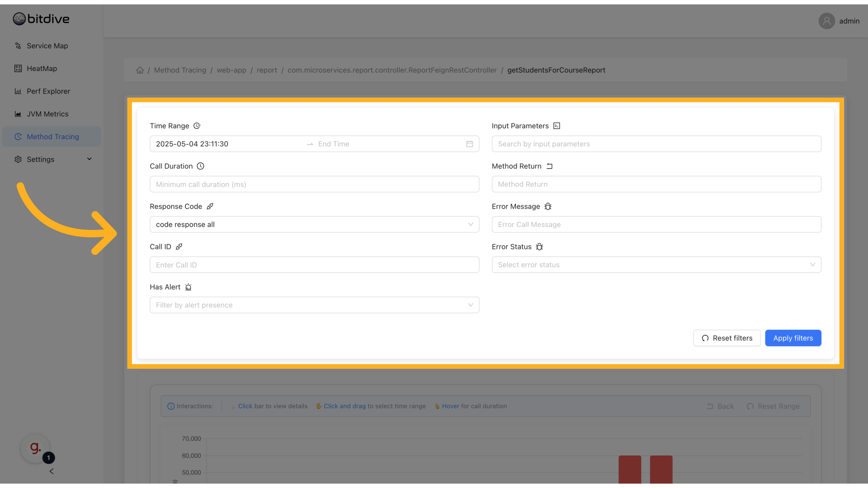Open the code response all dropdown
868x488 pixels.
(314, 225)
